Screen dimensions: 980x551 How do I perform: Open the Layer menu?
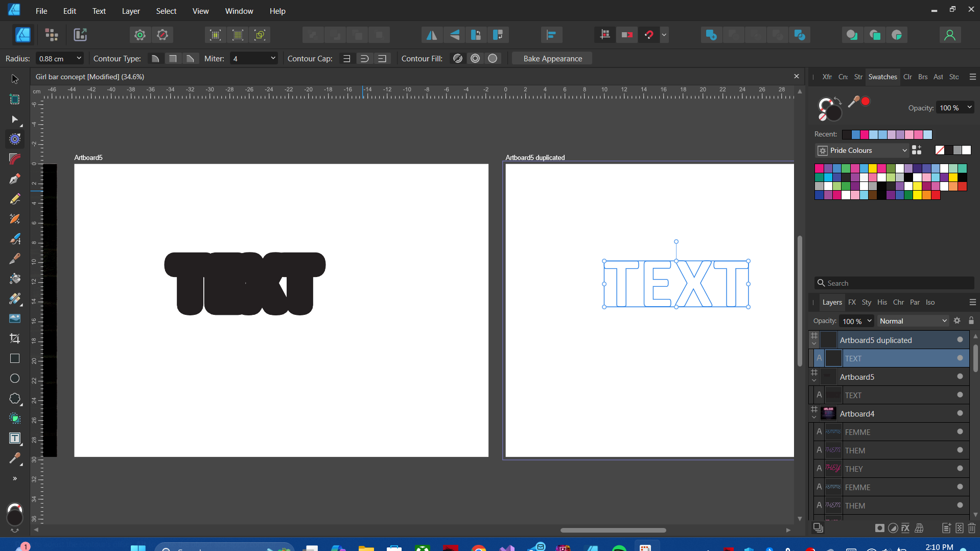(x=131, y=11)
